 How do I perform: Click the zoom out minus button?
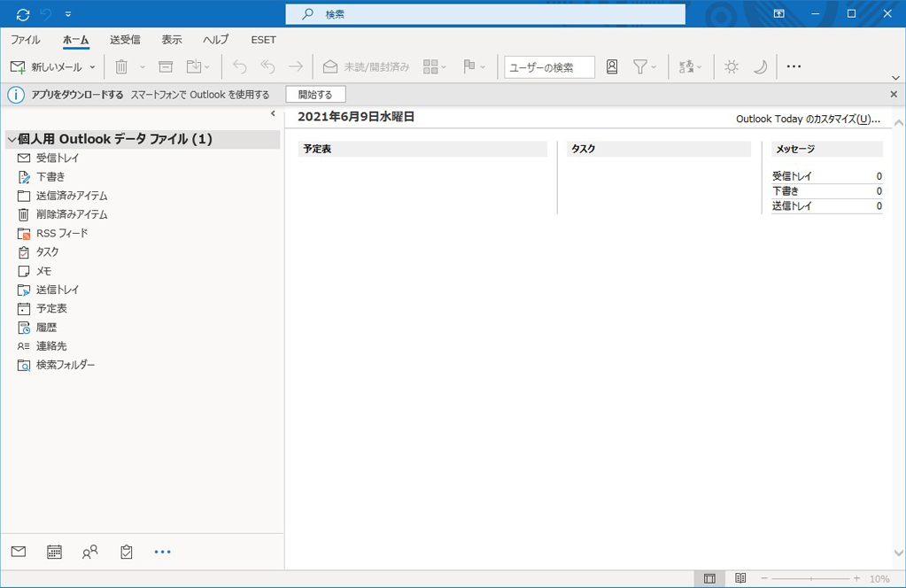click(x=764, y=579)
